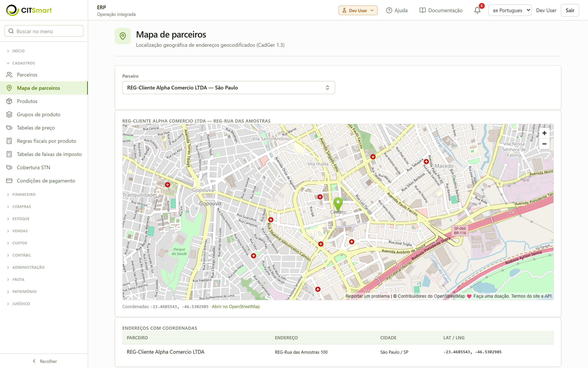588x368 pixels.
Task: Click the page header map pin icon
Action: 123,36
